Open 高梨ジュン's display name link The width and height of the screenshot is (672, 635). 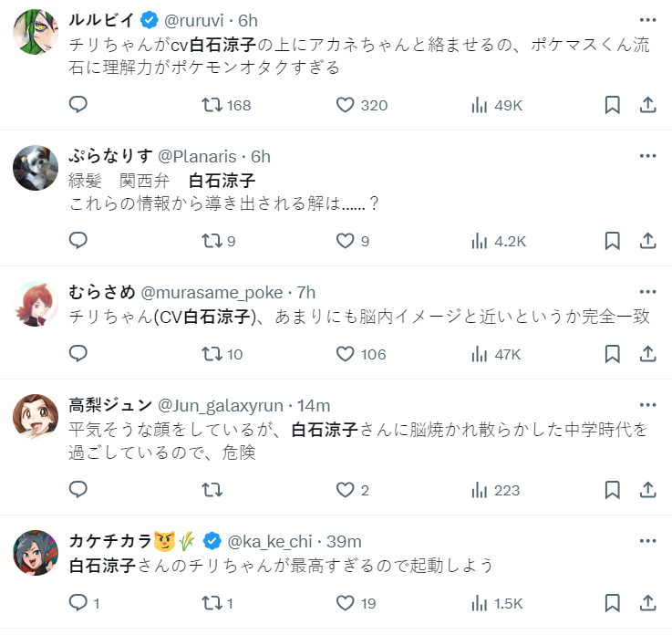pyautogui.click(x=110, y=405)
